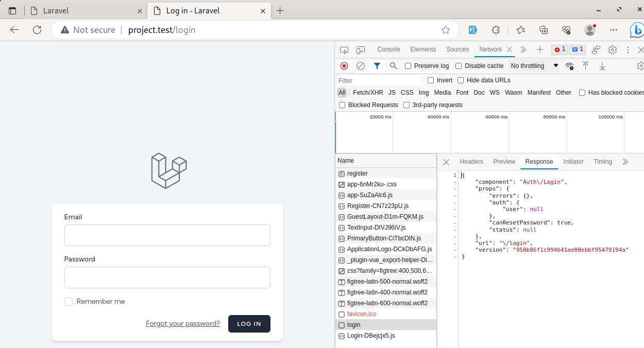This screenshot has height=348, width=644.
Task: Open the Headers tab of request
Action: point(471,162)
